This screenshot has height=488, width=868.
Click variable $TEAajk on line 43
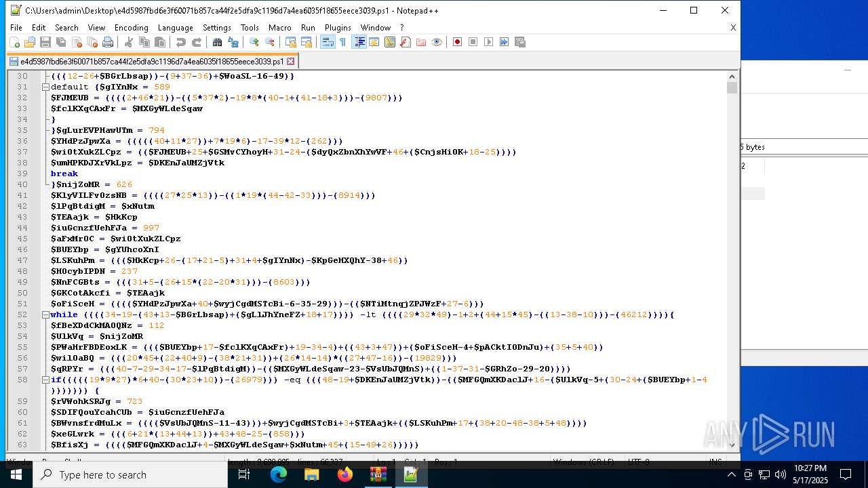click(x=70, y=217)
